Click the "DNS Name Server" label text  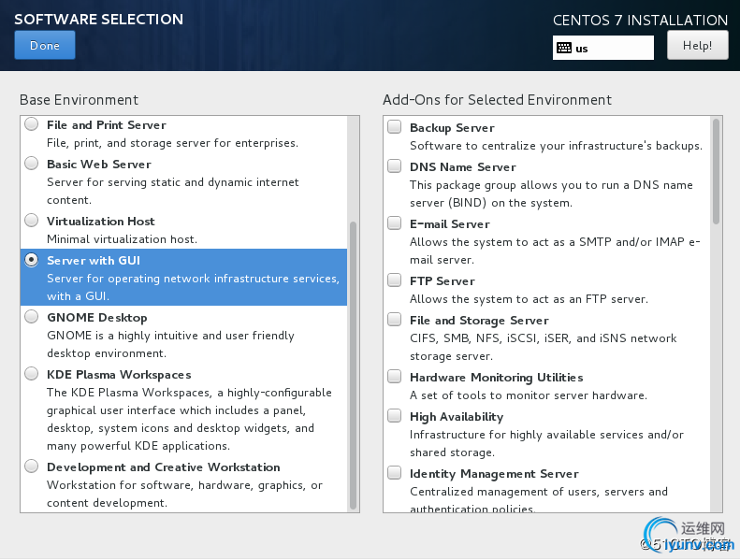click(462, 167)
